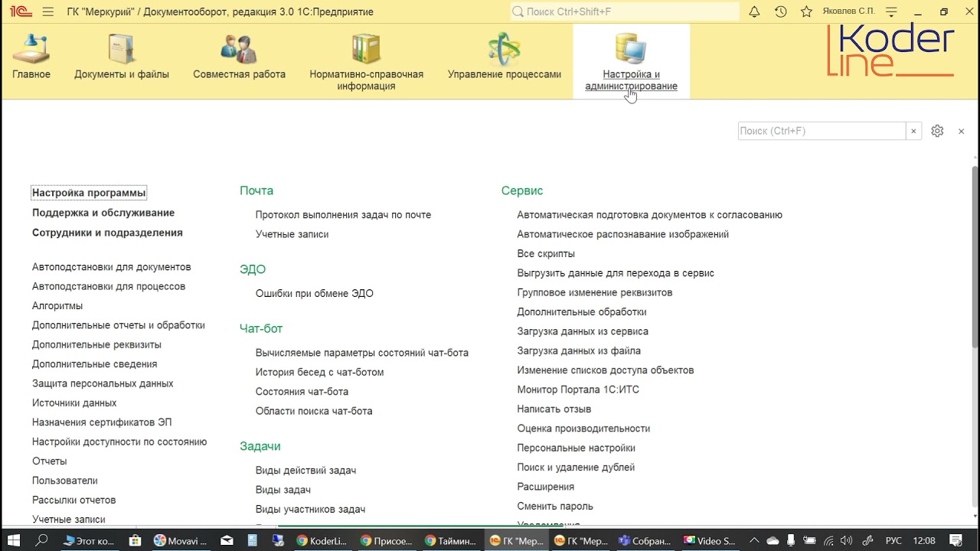Open the hamburger functions menu in title bar
The width and height of the screenshot is (980, 551).
[48, 11]
